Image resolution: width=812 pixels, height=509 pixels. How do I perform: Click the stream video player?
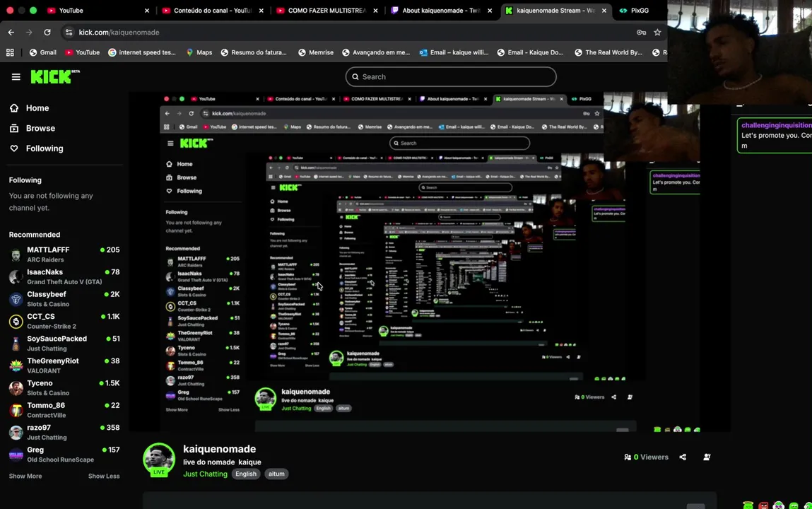point(430,262)
